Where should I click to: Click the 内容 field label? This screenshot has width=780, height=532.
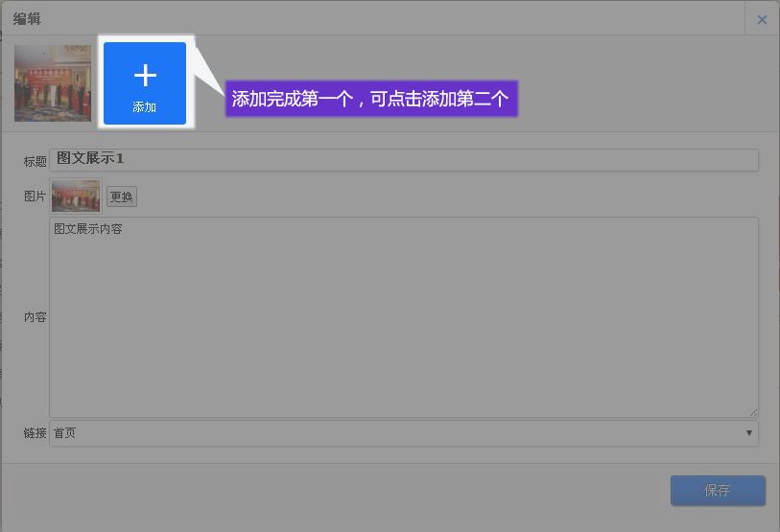point(35,317)
